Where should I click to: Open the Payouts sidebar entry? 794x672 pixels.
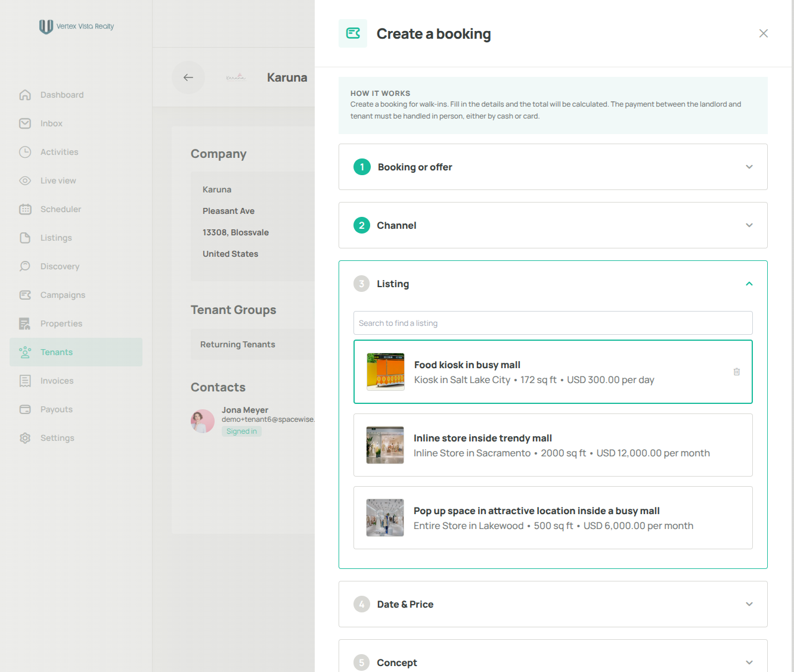click(76, 409)
